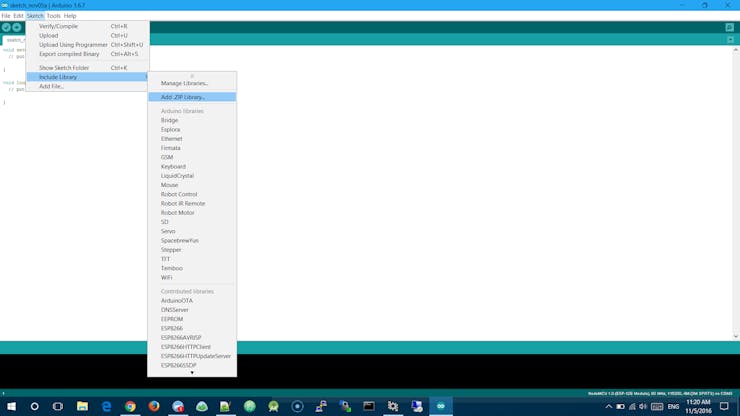Include the Robot IR Remote library

[192, 204]
